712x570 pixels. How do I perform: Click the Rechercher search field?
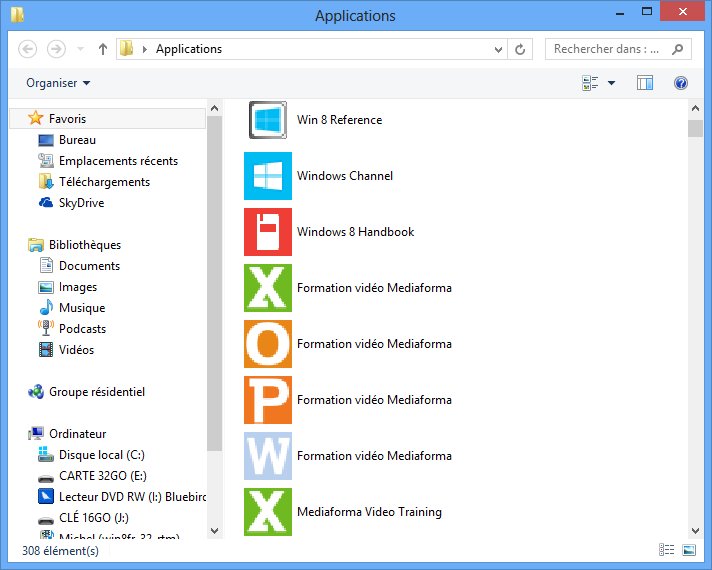[x=610, y=49]
